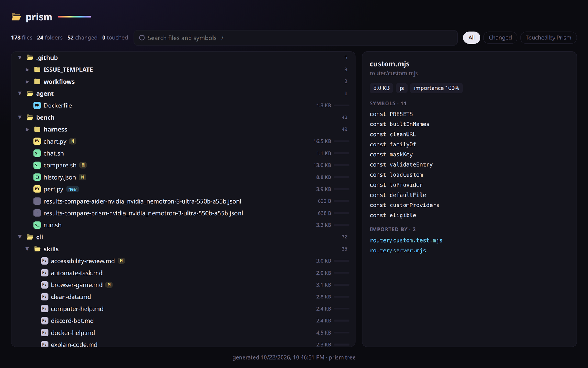Click the markdown icon beside docker-help.md
The width and height of the screenshot is (588, 368).
[44, 333]
